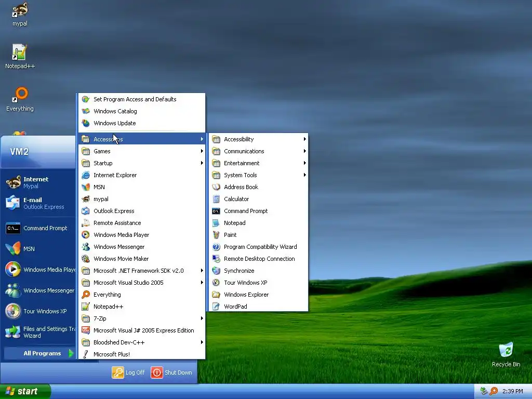This screenshot has height=399, width=532.
Task: Launch mypal from All Programs list
Action: point(142,199)
